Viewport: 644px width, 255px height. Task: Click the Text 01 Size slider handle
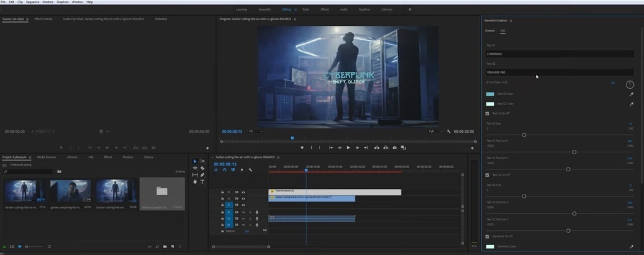[524, 135]
